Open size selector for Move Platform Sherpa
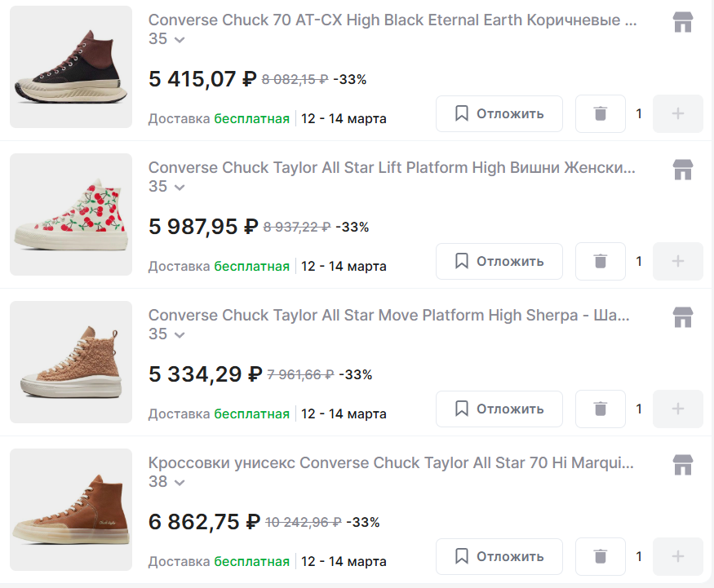 [167, 334]
